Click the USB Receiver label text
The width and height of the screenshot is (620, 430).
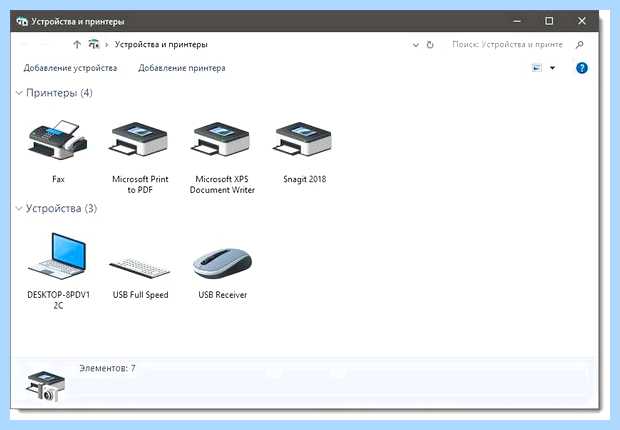pyautogui.click(x=223, y=295)
